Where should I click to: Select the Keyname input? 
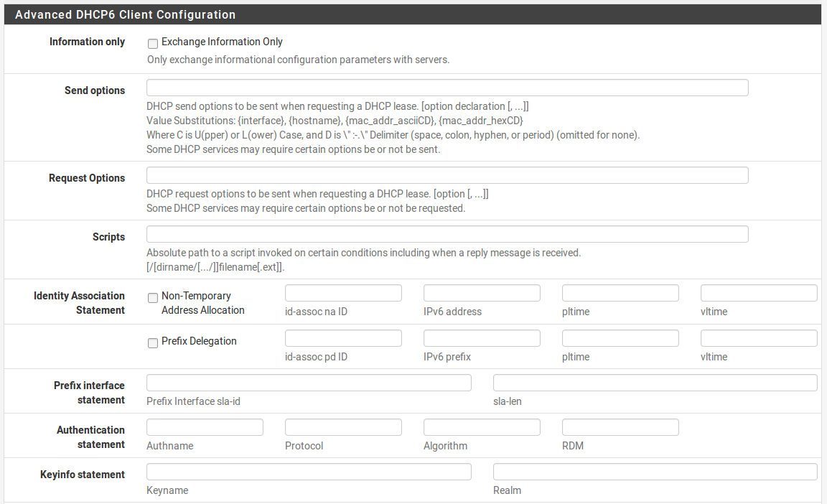[x=309, y=472]
